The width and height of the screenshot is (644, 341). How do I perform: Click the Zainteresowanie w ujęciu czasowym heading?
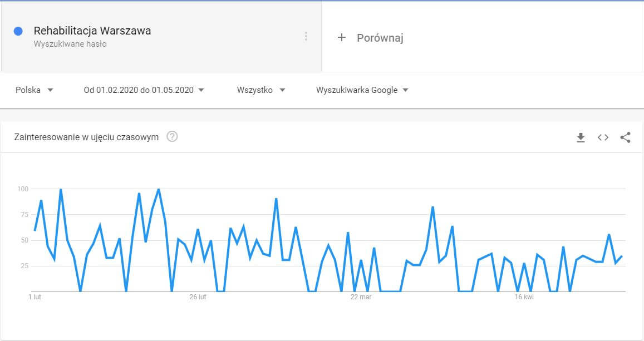(x=86, y=137)
